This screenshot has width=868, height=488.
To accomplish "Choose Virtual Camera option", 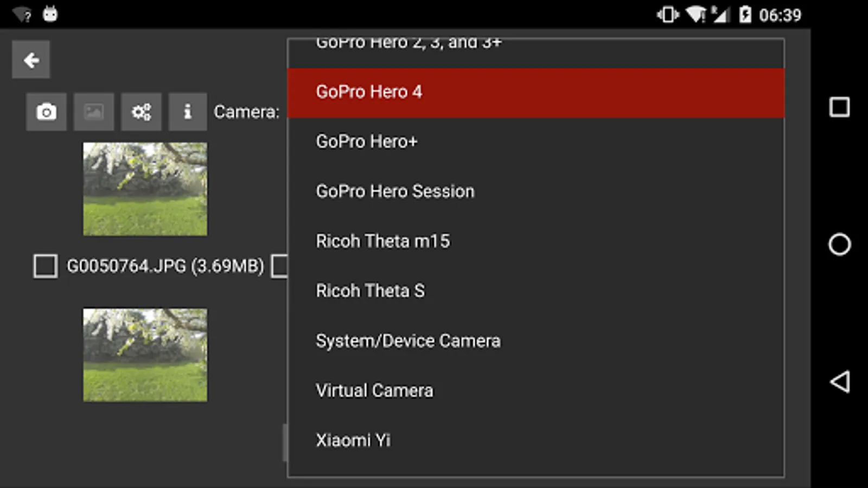I will point(536,391).
